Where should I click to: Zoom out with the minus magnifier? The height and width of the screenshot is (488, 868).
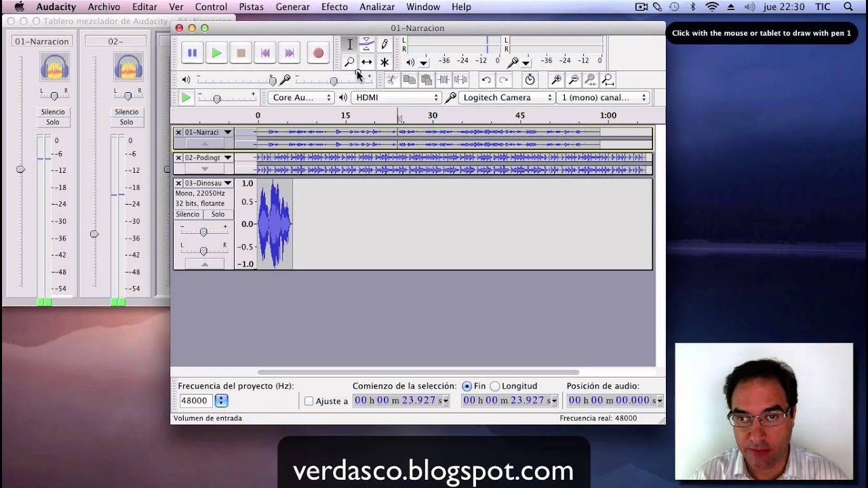pyautogui.click(x=573, y=80)
